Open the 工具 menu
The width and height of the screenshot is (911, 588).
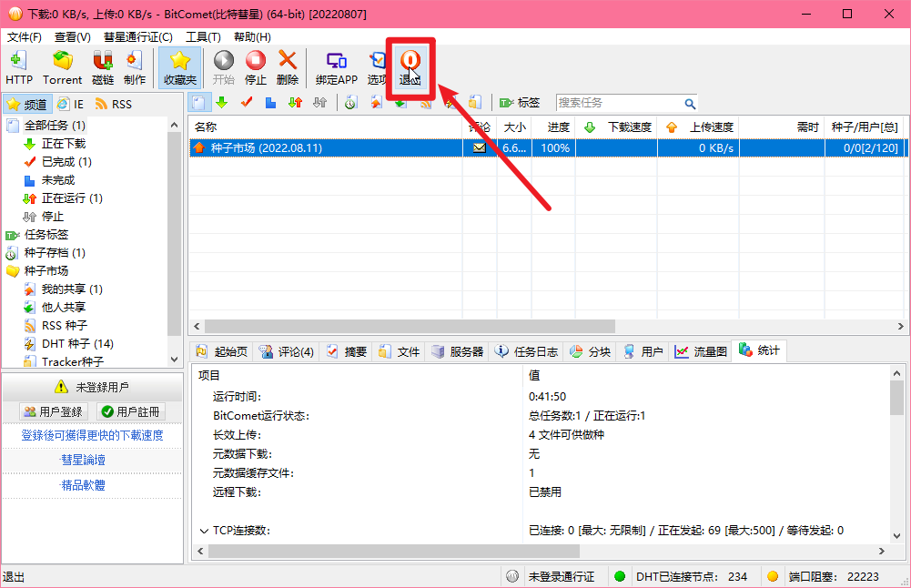(201, 36)
